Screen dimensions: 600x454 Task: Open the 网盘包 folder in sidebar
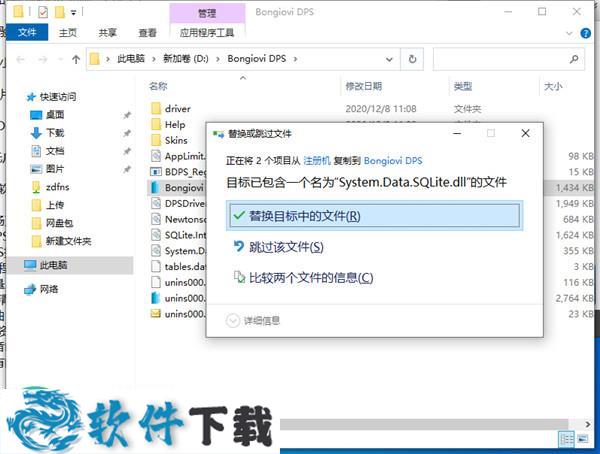(x=59, y=223)
